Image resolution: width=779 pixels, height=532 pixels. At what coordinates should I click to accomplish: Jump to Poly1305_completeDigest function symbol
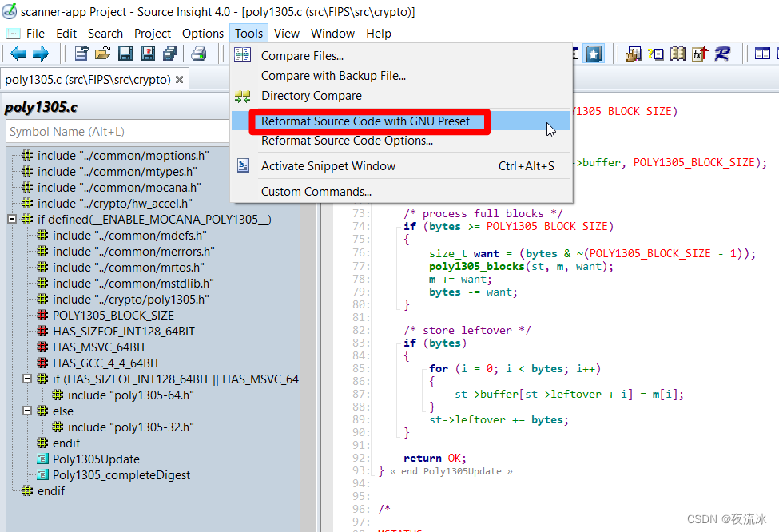click(x=121, y=474)
